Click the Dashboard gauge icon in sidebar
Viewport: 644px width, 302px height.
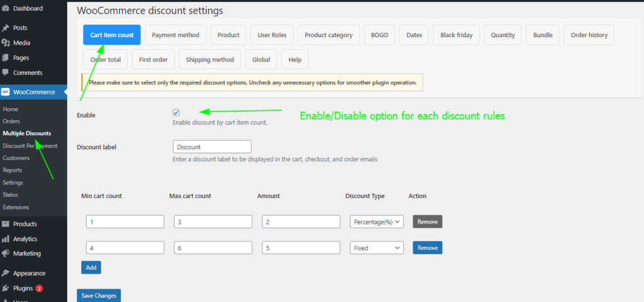pos(6,9)
